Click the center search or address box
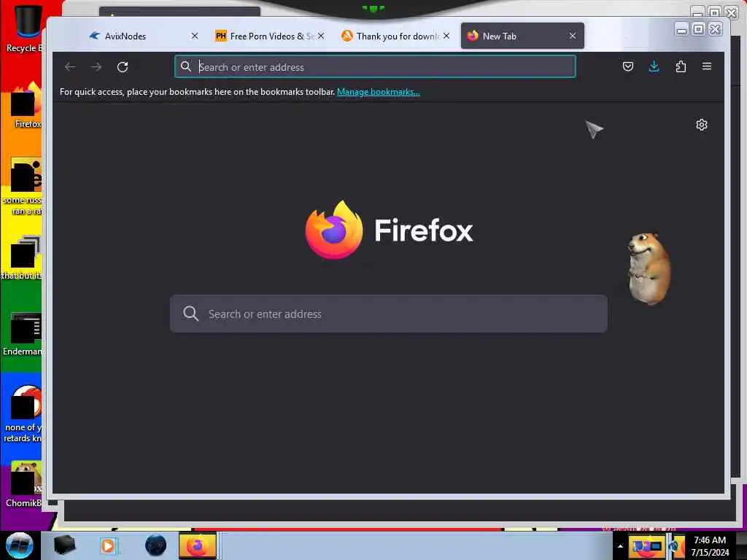747x560 pixels. [x=389, y=314]
